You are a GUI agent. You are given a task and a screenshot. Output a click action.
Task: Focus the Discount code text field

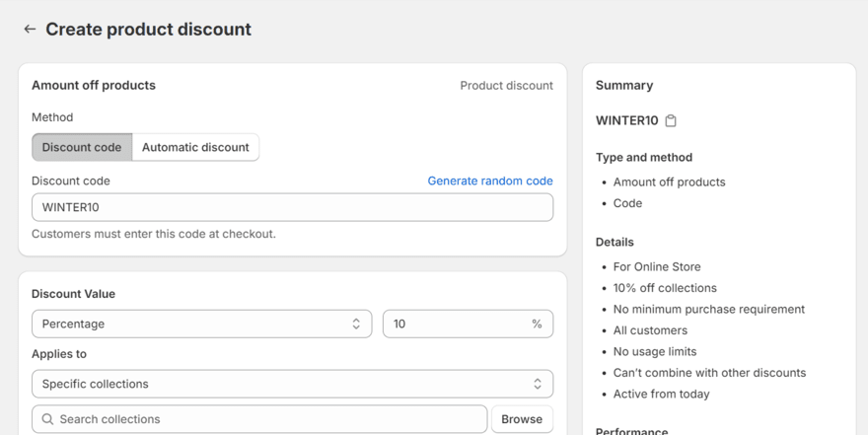[292, 207]
